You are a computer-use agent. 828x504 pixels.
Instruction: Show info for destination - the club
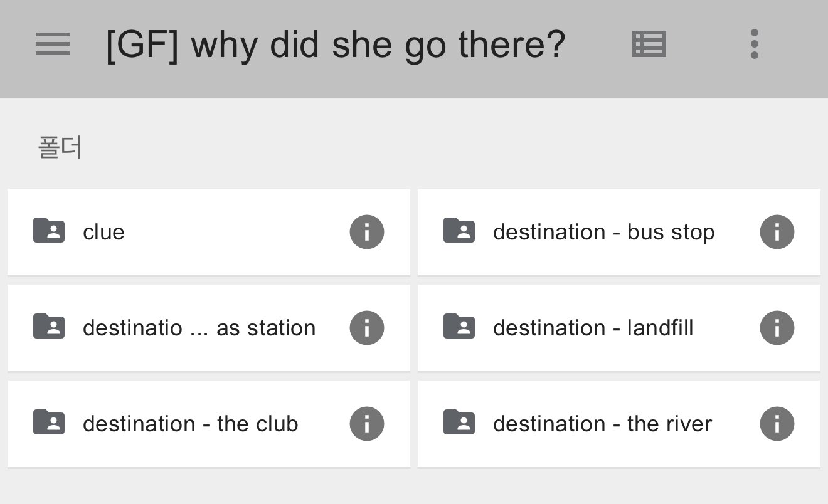click(x=366, y=424)
